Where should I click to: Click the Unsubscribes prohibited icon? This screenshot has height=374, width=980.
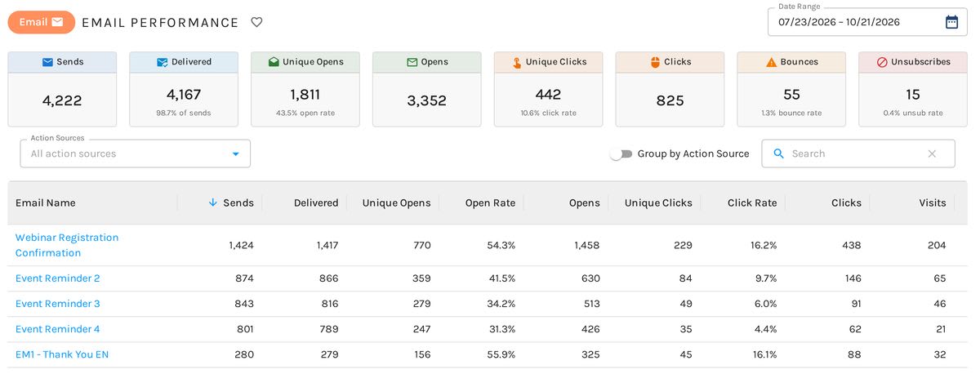click(x=882, y=62)
